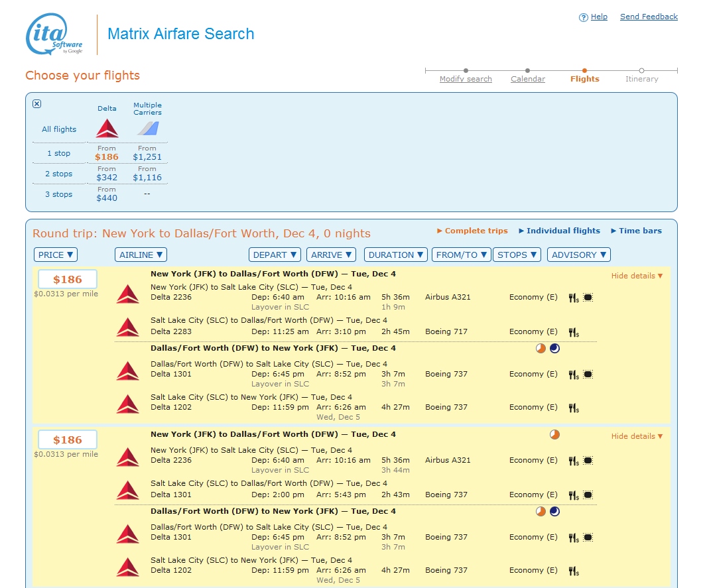Click the meal-for-purchase icon on Delta 2236
Viewport: 705px width, 588px height.
coord(573,298)
